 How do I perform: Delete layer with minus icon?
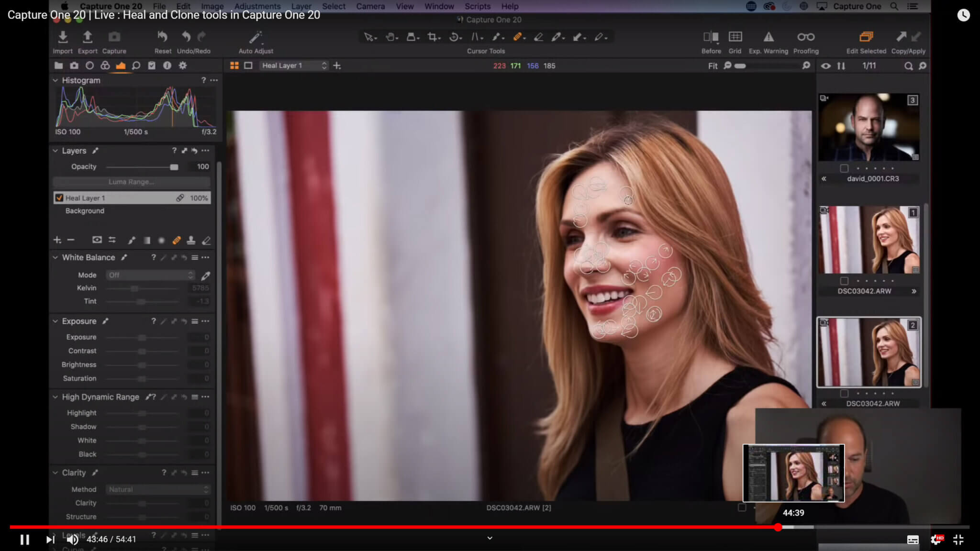click(x=71, y=240)
